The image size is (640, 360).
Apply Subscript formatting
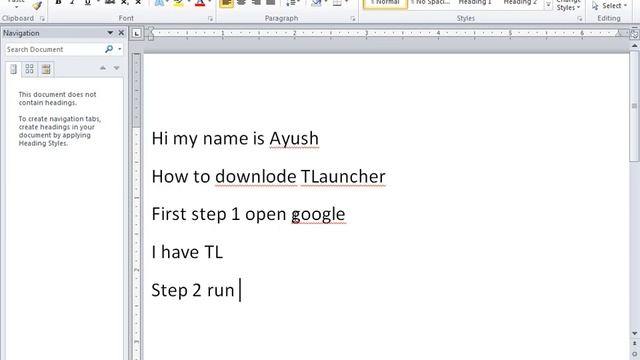tap(124, 3)
